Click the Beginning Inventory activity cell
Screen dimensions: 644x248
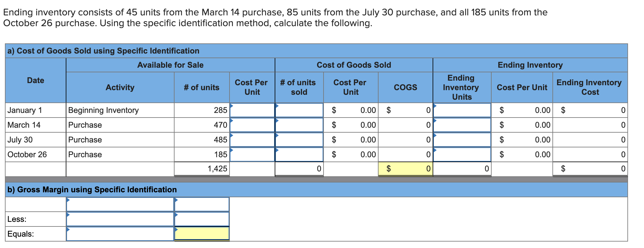(x=120, y=110)
